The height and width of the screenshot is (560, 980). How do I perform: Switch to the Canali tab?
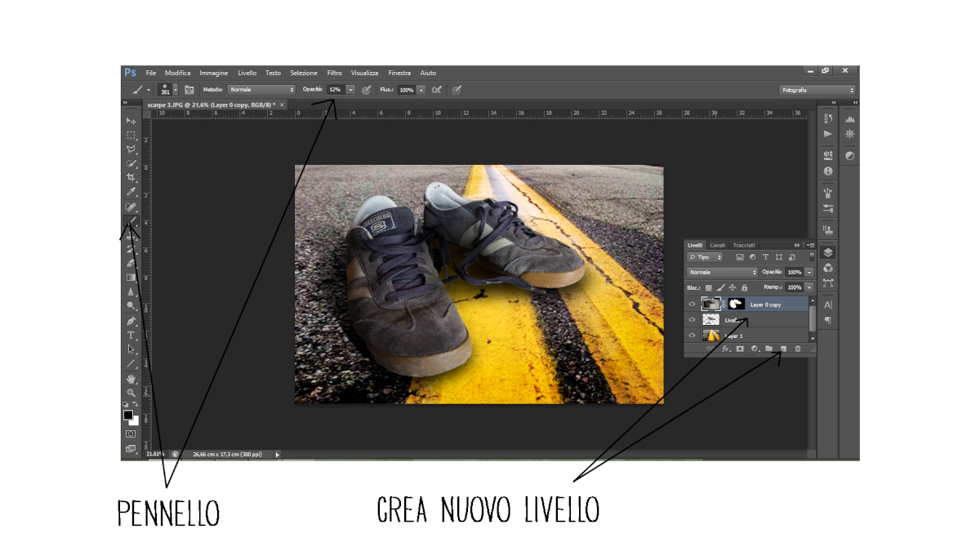(x=717, y=245)
